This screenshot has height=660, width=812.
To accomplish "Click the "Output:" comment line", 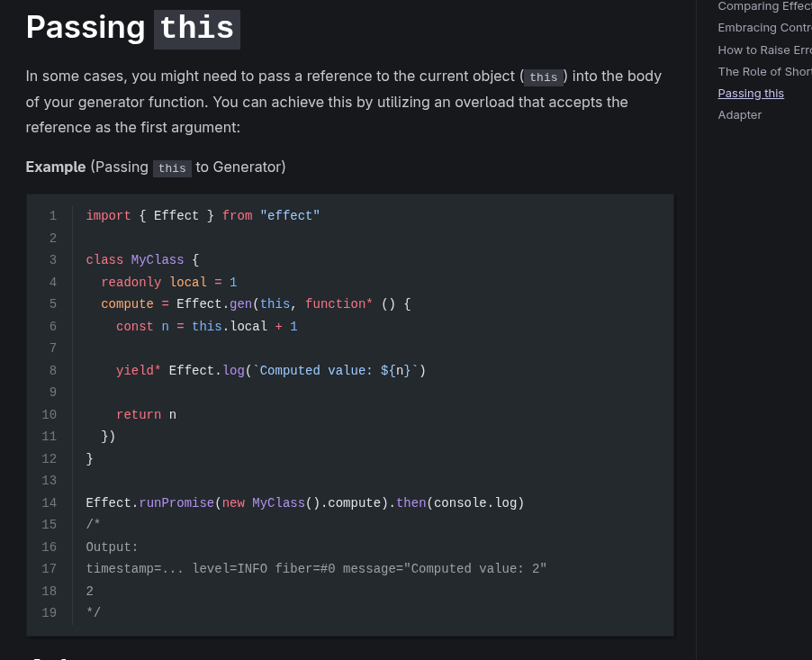I will point(113,547).
